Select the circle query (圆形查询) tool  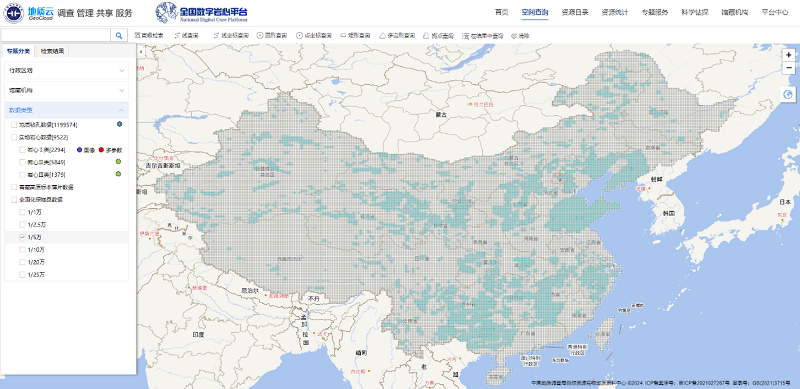click(x=272, y=36)
